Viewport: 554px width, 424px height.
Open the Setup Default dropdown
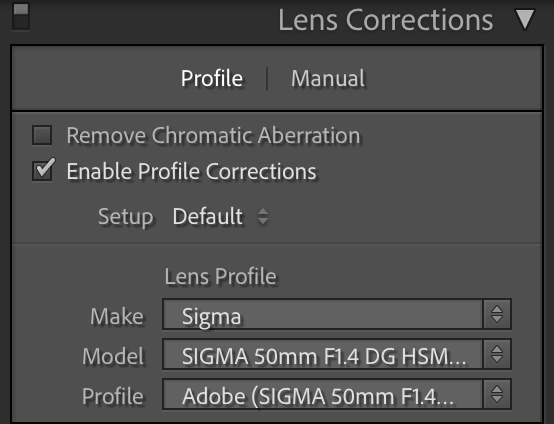click(x=220, y=216)
